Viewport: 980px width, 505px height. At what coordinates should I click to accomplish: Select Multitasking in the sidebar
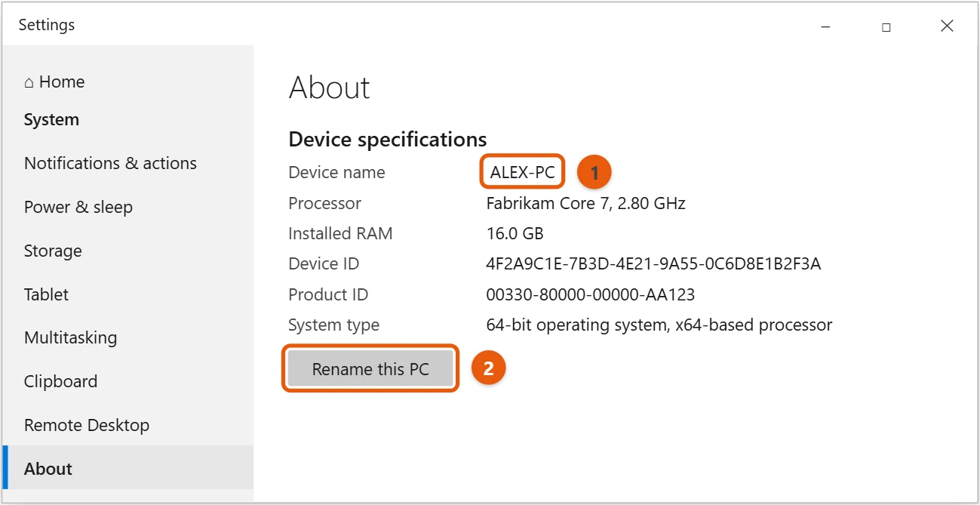click(x=70, y=337)
